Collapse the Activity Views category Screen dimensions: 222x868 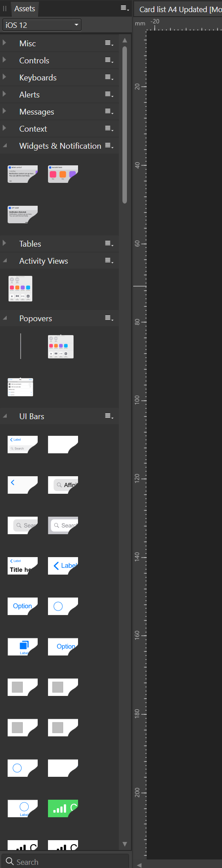4,261
